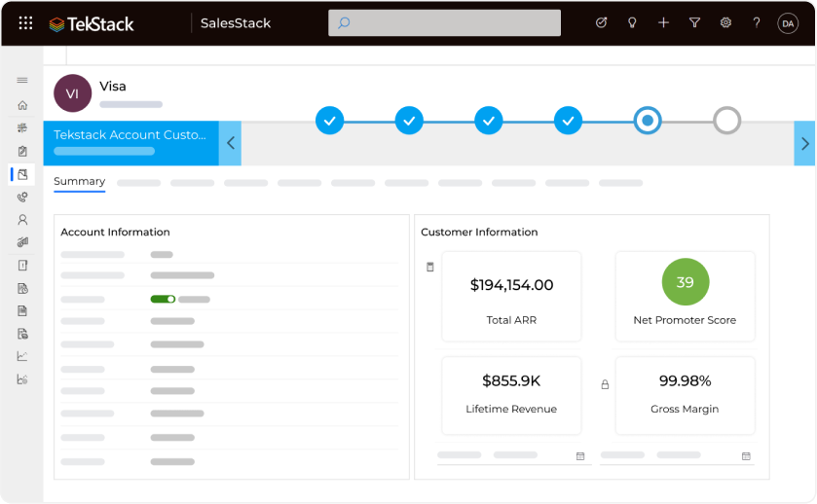The height and width of the screenshot is (504, 817).
Task: Open the document with lock sidebar icon
Action: 22,334
